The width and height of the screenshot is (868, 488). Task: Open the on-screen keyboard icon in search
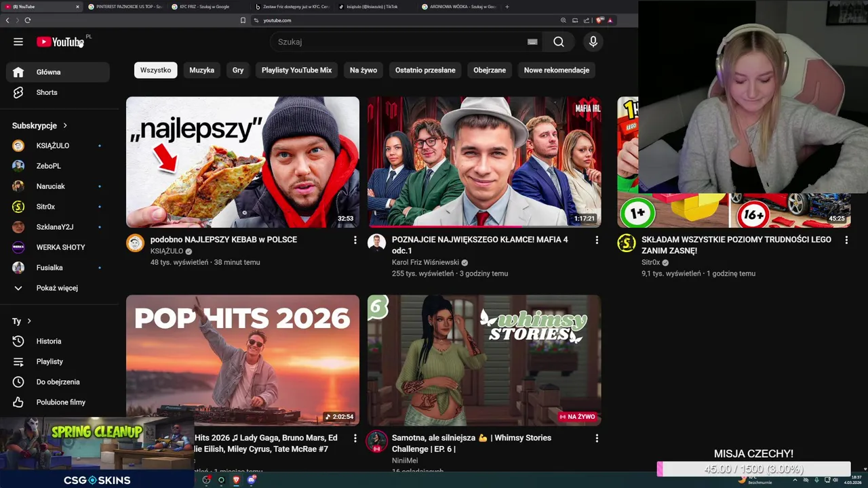point(532,42)
